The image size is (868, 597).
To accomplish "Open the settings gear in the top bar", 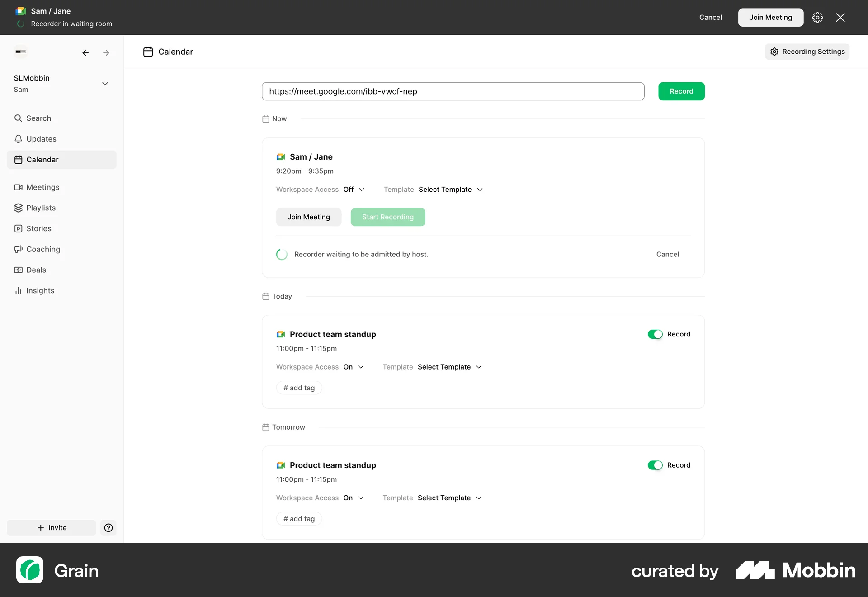I will click(817, 17).
